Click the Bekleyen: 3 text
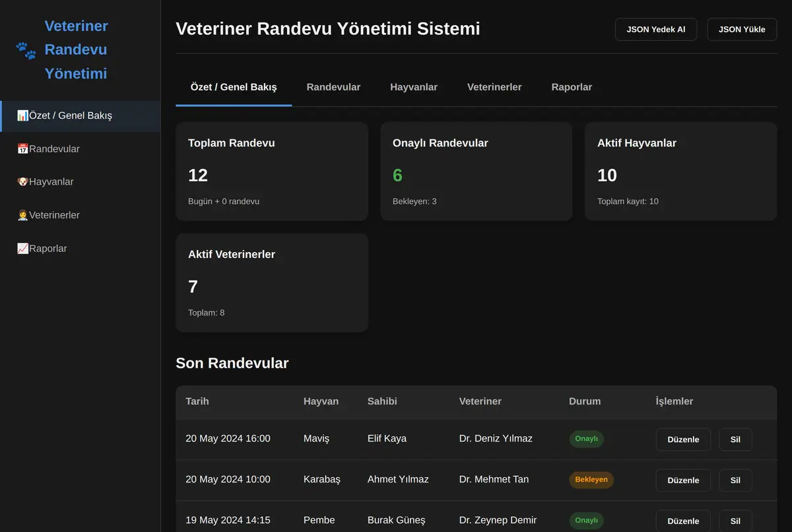Viewport: 792px width, 532px height. pos(414,201)
